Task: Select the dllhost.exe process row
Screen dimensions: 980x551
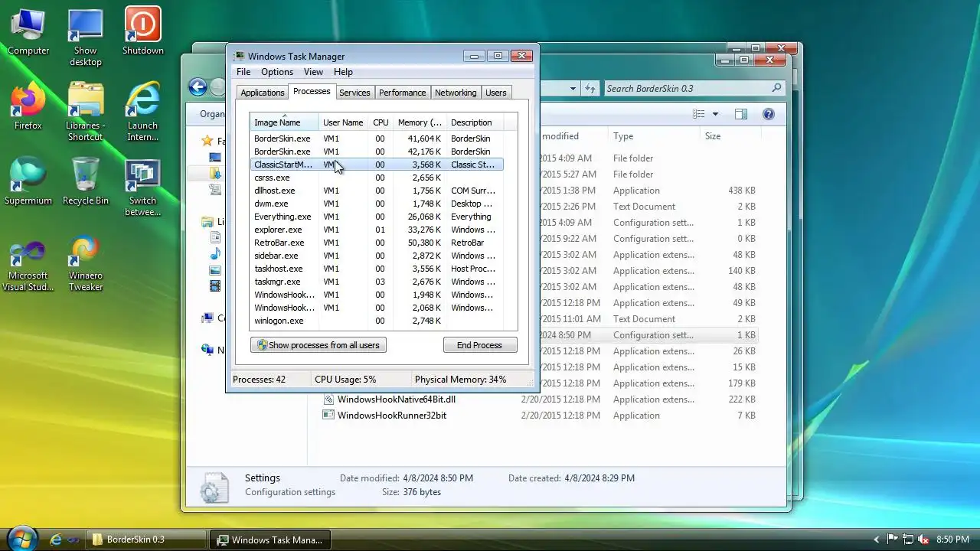Action: [x=377, y=191]
